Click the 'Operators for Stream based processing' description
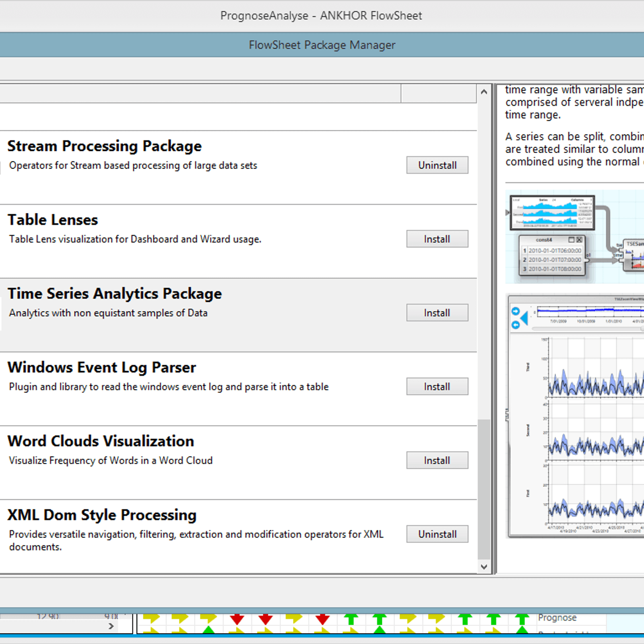 (133, 165)
